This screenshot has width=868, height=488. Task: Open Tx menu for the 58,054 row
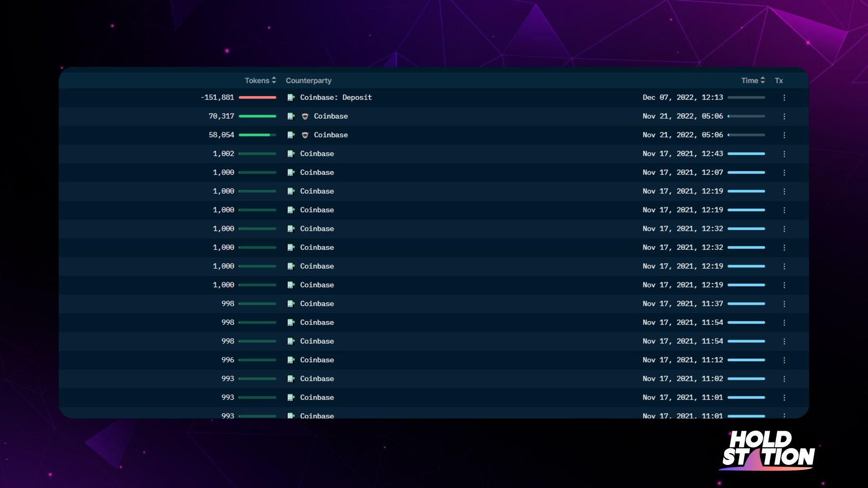tap(784, 135)
